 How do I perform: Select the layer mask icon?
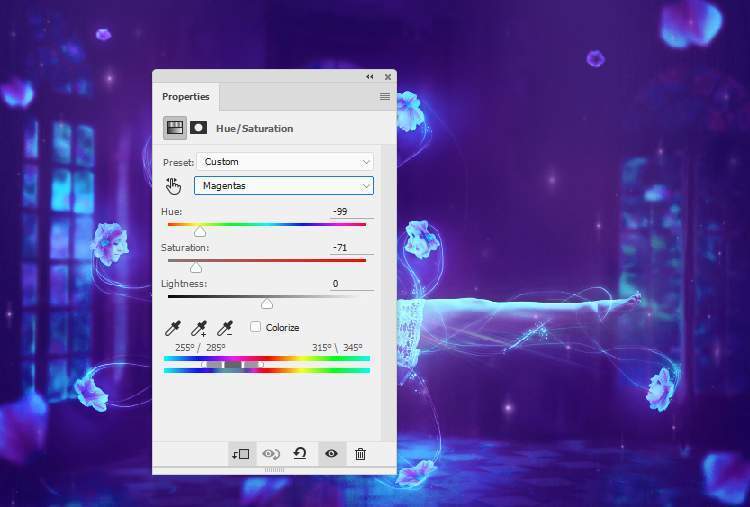click(198, 128)
